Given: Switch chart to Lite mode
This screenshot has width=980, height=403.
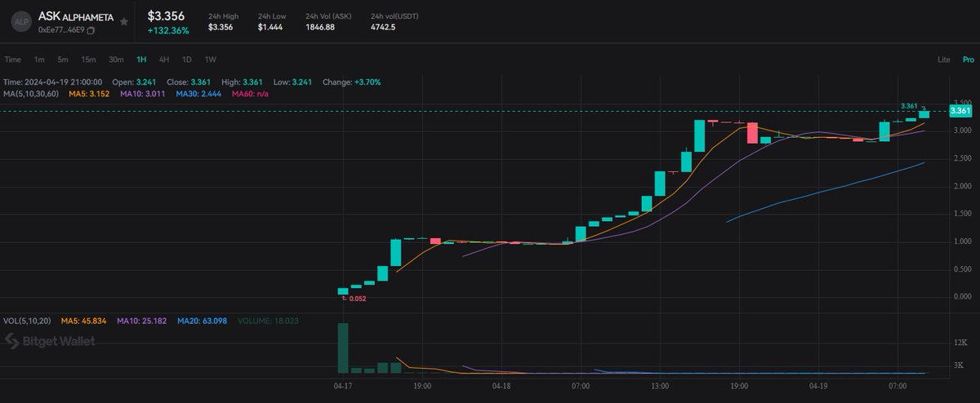Looking at the screenshot, I should coord(944,60).
